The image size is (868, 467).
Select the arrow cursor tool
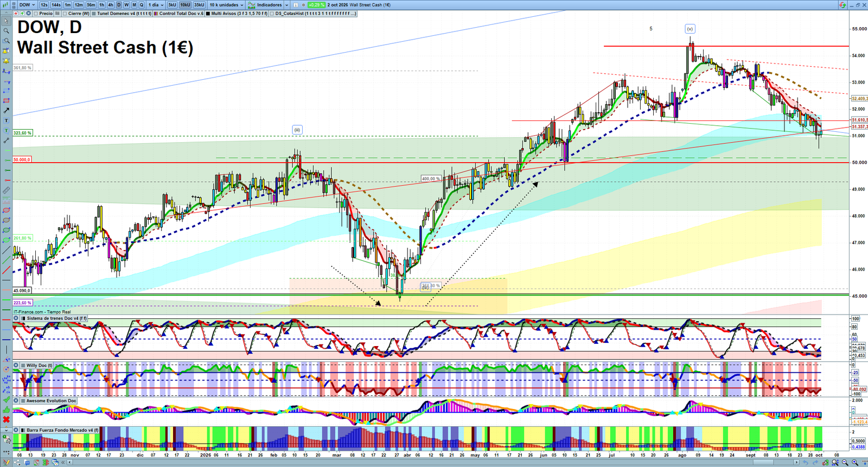(6, 21)
